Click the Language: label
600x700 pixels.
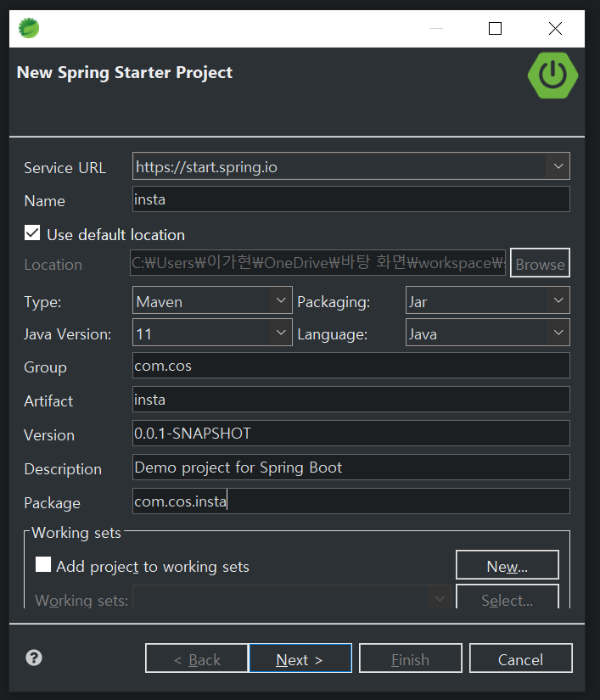(x=333, y=334)
